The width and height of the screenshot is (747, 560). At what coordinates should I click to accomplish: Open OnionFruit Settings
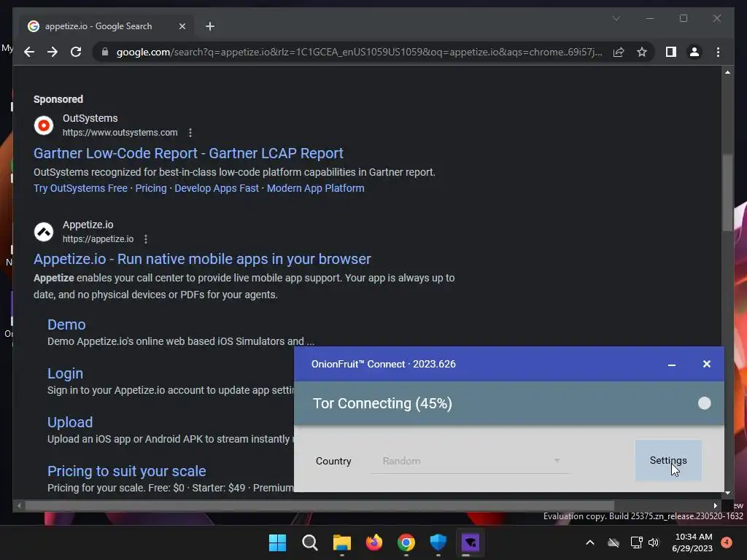(668, 461)
